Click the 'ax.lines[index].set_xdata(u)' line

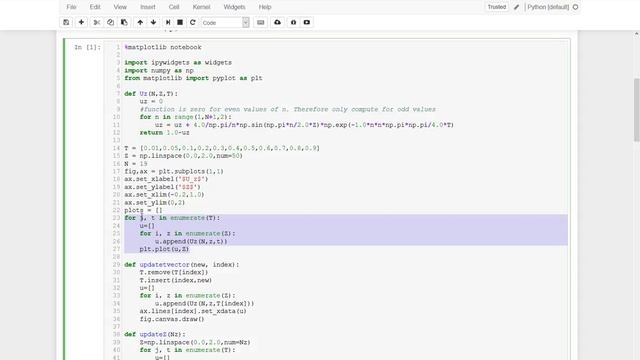[193, 311]
